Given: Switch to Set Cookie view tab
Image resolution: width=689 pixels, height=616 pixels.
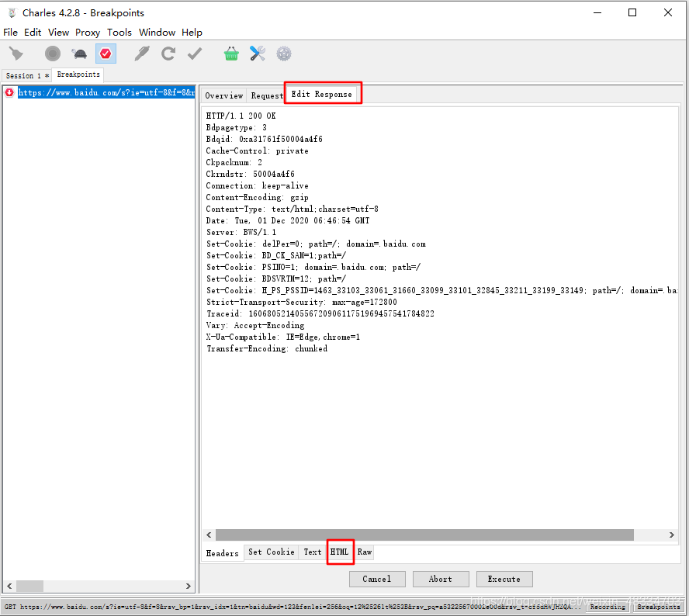Looking at the screenshot, I should coord(271,552).
